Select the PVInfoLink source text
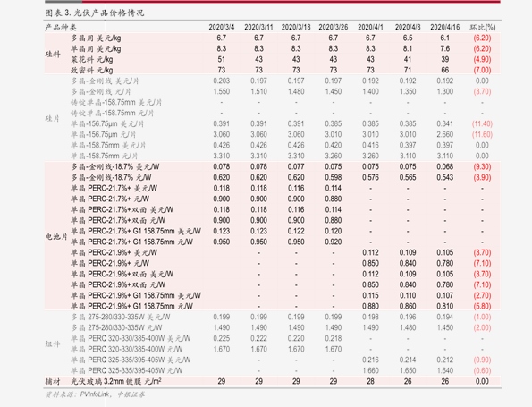Image resolution: width=532 pixels, height=407 pixels. click(x=95, y=394)
